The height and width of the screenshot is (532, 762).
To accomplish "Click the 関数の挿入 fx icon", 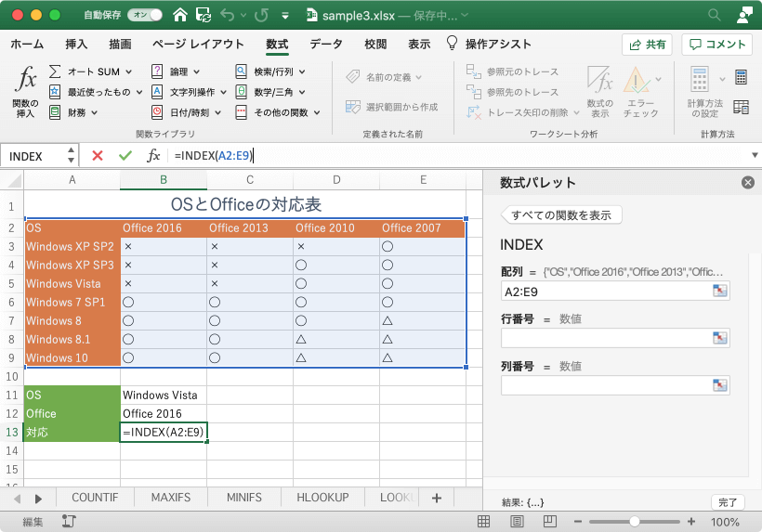I will click(26, 79).
